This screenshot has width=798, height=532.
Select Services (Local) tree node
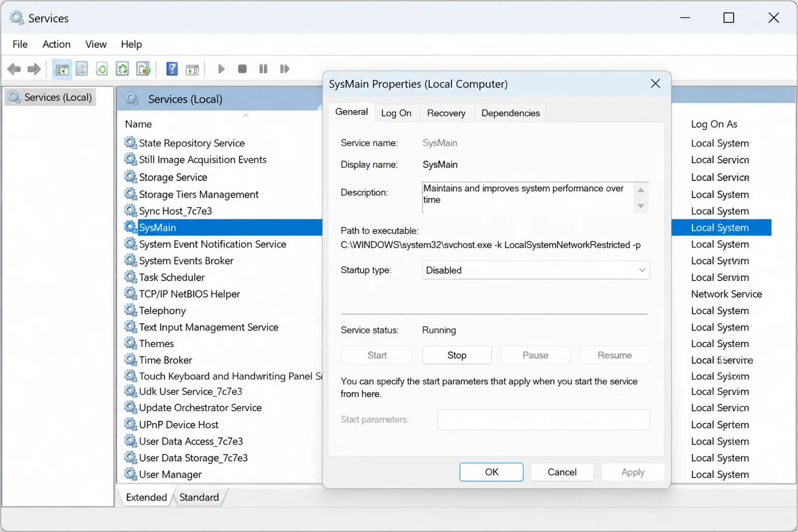tap(51, 97)
